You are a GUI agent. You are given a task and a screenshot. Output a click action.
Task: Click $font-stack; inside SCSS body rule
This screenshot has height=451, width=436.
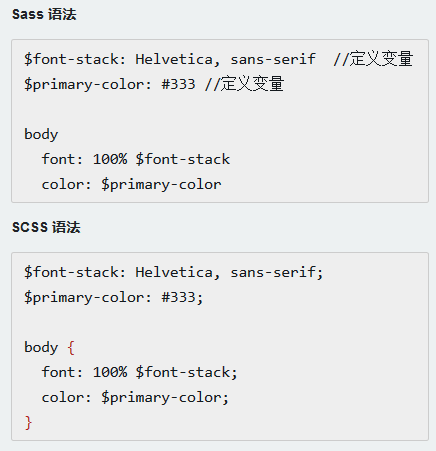186,372
